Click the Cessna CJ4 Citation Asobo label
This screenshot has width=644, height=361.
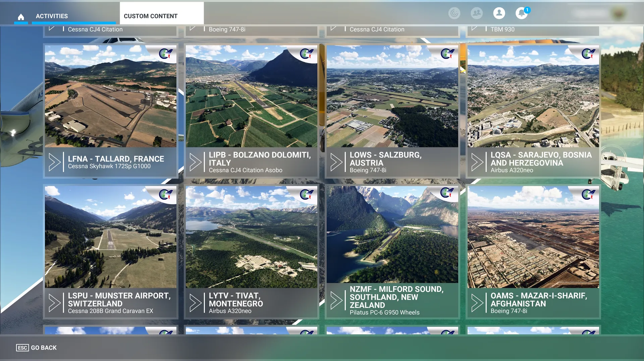(246, 170)
